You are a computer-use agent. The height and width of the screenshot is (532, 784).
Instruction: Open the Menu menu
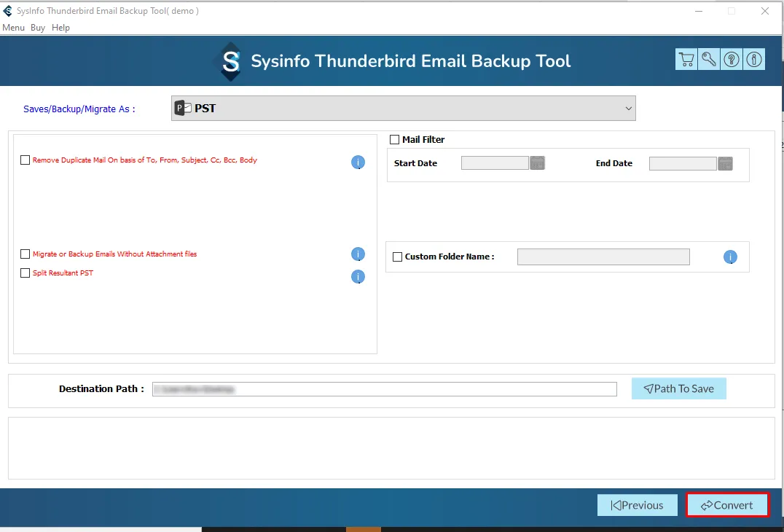tap(14, 28)
